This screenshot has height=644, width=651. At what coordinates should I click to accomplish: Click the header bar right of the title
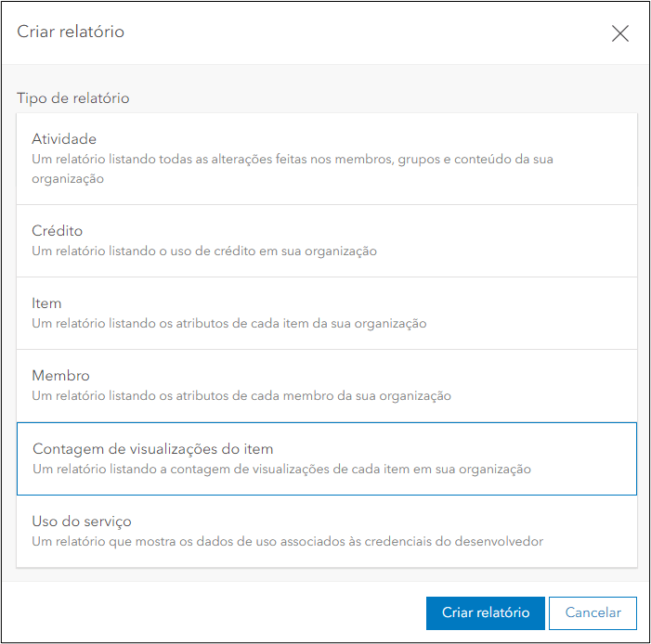click(x=371, y=33)
